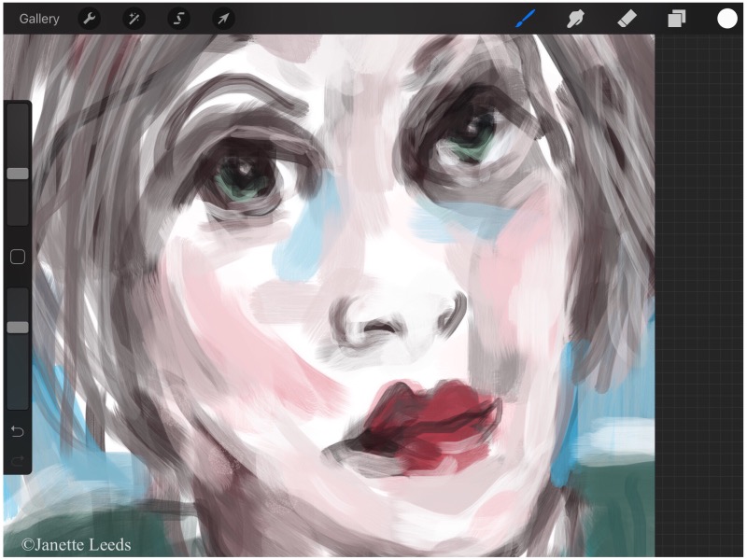Undo the last stroke with the sidebar arrow
The width and height of the screenshot is (747, 560).
click(x=18, y=431)
